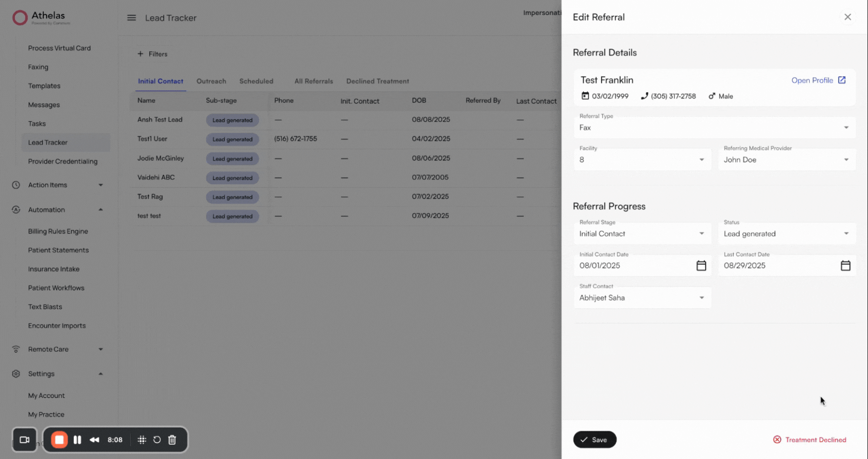Select the Ansh Test Lead row
Viewport: 868px width, 459px height.
tap(345, 120)
